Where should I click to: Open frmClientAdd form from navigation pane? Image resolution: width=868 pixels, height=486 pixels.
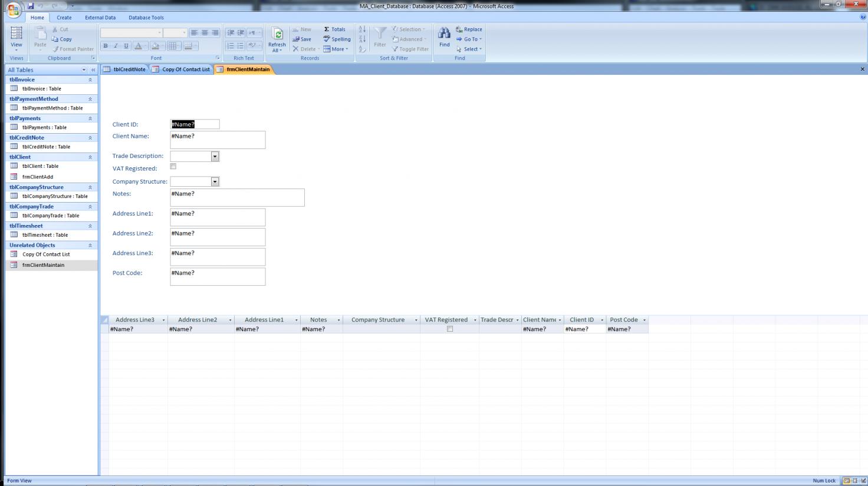(38, 177)
